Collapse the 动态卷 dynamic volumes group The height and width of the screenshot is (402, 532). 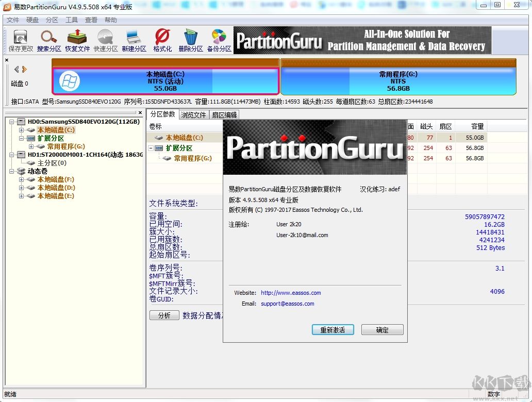(11, 171)
